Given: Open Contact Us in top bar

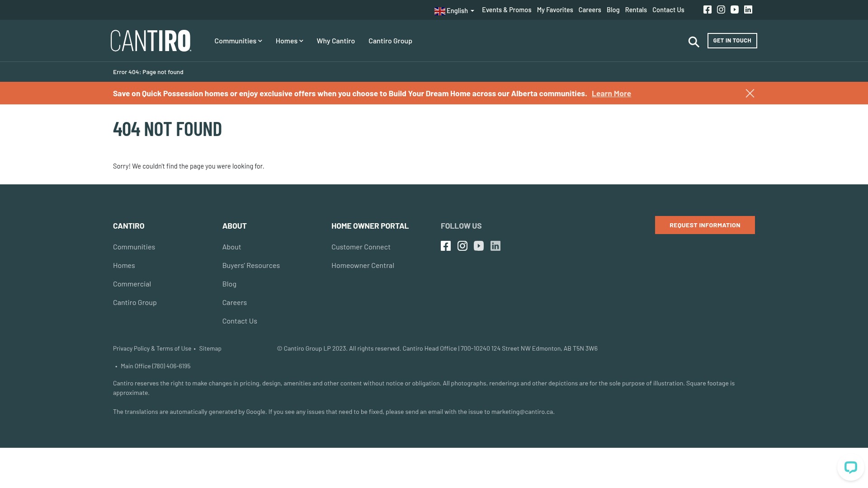Looking at the screenshot, I should click(668, 9).
